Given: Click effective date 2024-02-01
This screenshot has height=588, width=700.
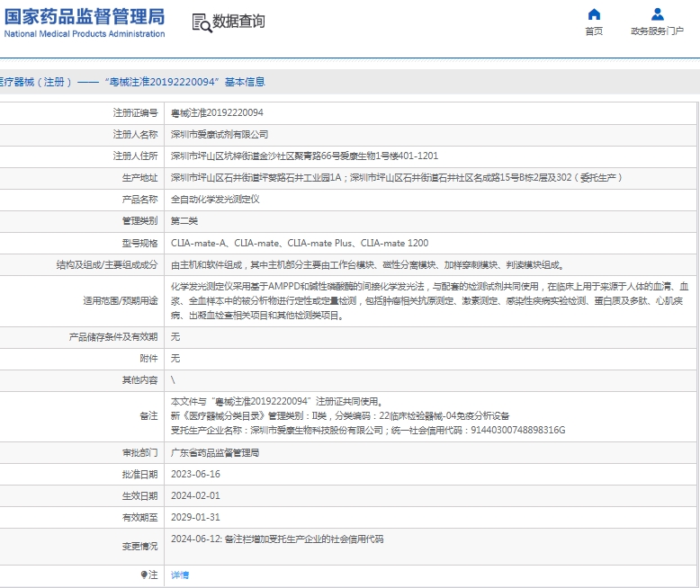Looking at the screenshot, I should tap(195, 495).
